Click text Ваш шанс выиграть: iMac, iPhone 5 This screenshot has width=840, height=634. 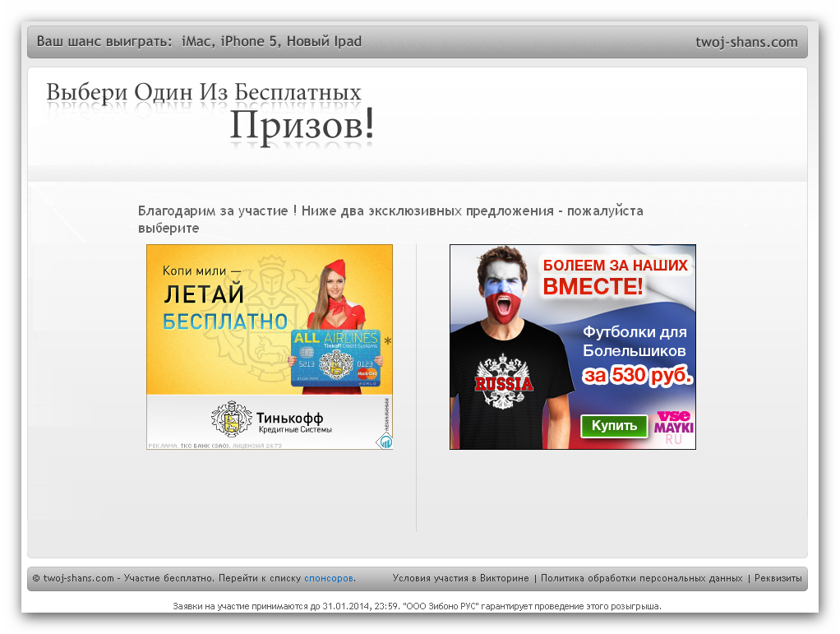[199, 42]
